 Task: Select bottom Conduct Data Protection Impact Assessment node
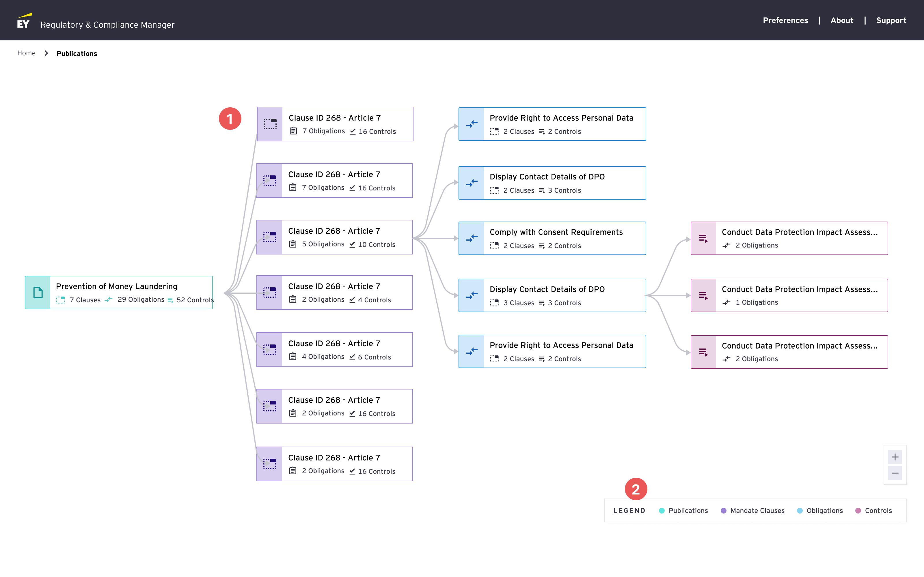pyautogui.click(x=789, y=352)
